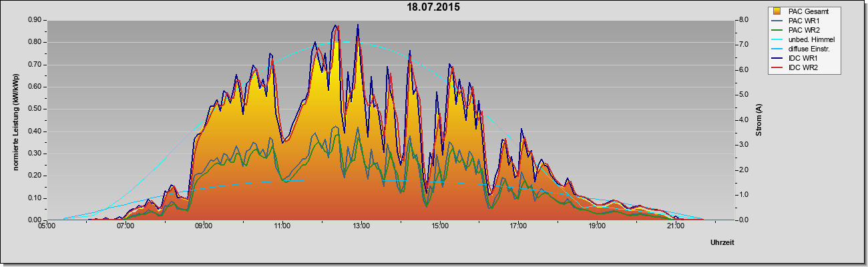
Task: Select the diffuse Einstr. legend text
Action: [810, 49]
